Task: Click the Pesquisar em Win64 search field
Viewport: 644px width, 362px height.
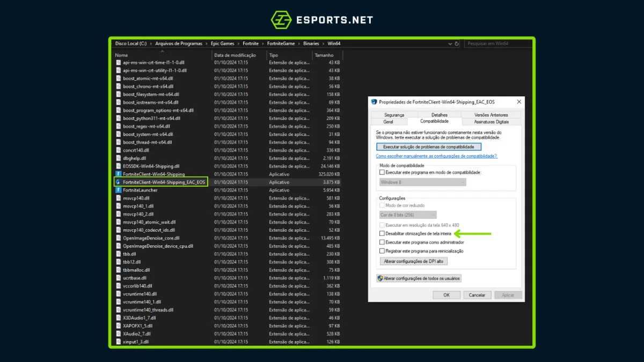Action: pyautogui.click(x=496, y=43)
